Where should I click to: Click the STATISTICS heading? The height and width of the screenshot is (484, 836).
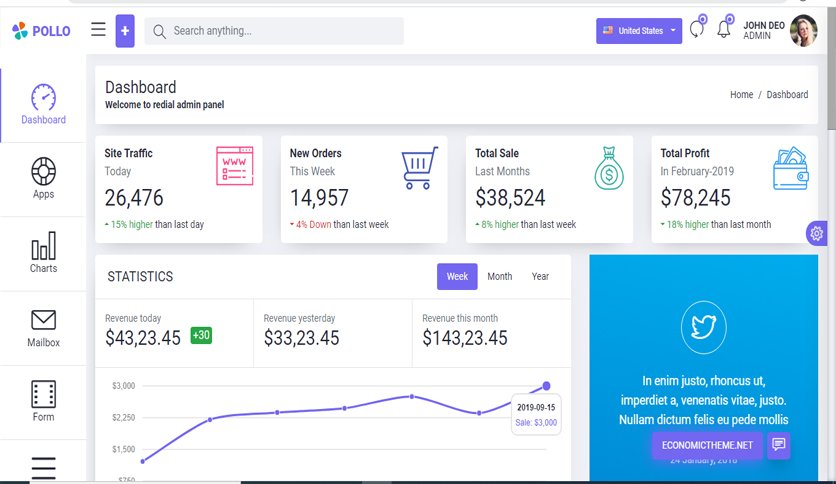click(x=140, y=276)
